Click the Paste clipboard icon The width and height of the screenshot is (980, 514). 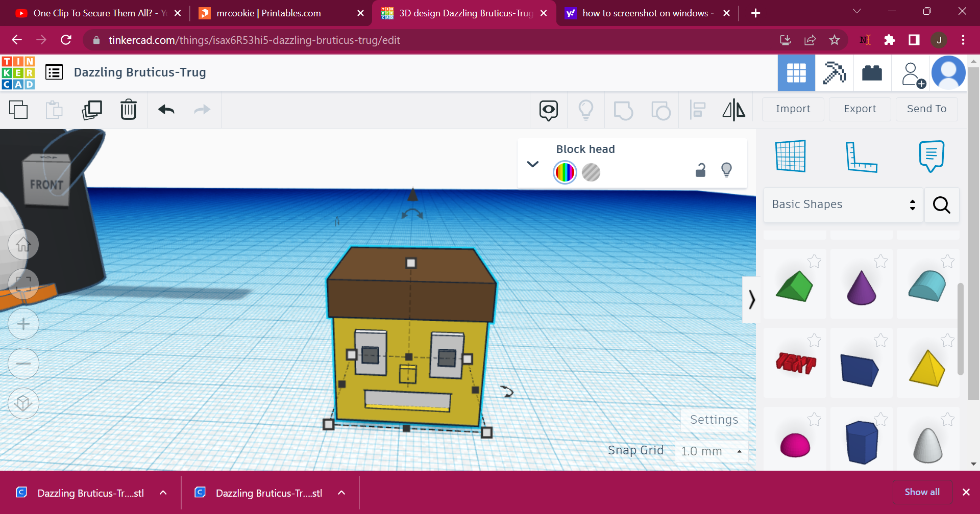[x=54, y=110]
